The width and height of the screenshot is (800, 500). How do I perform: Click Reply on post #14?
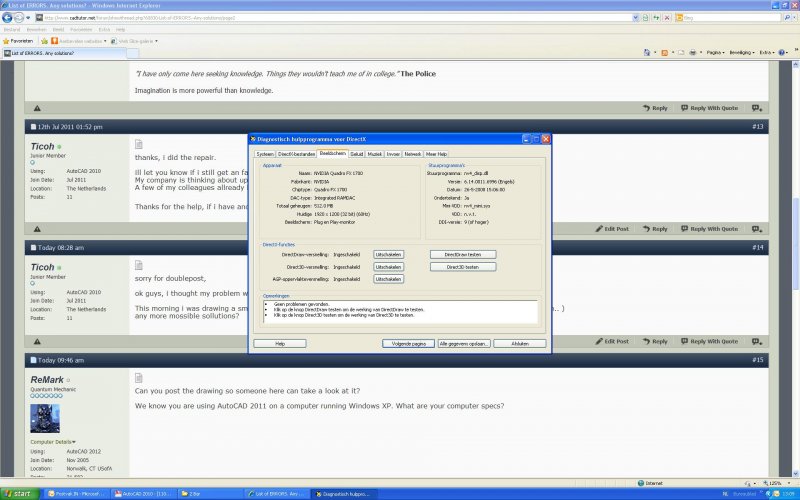click(655, 341)
